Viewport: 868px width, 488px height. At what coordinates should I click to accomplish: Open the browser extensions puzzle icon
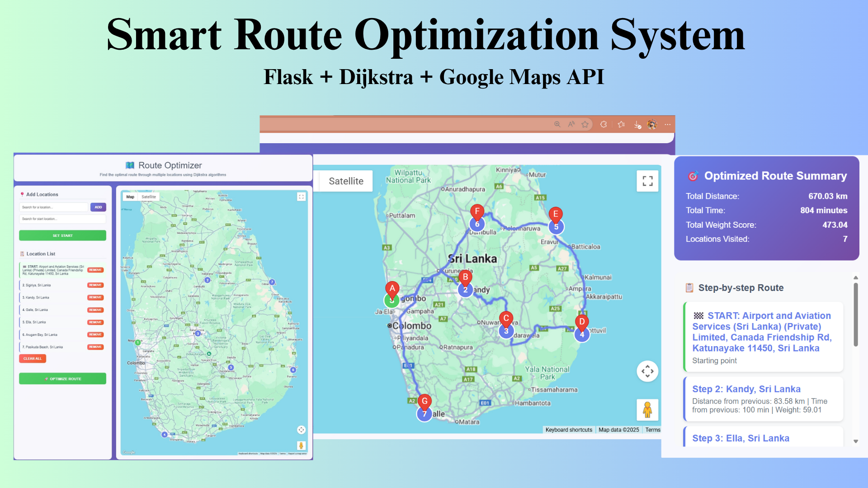pyautogui.click(x=604, y=124)
